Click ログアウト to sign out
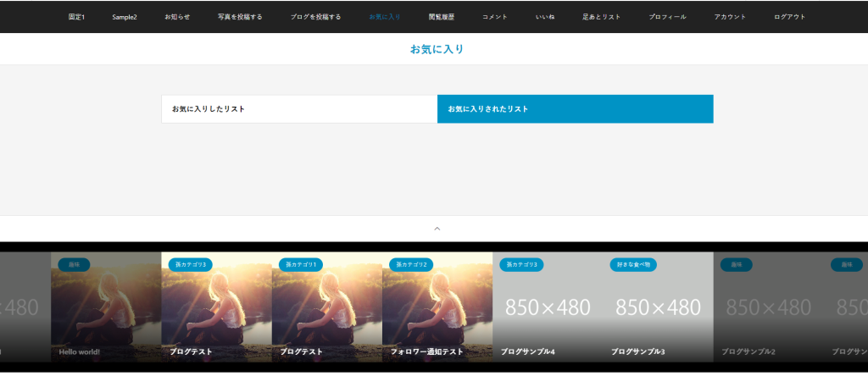This screenshot has height=376, width=868. point(790,17)
